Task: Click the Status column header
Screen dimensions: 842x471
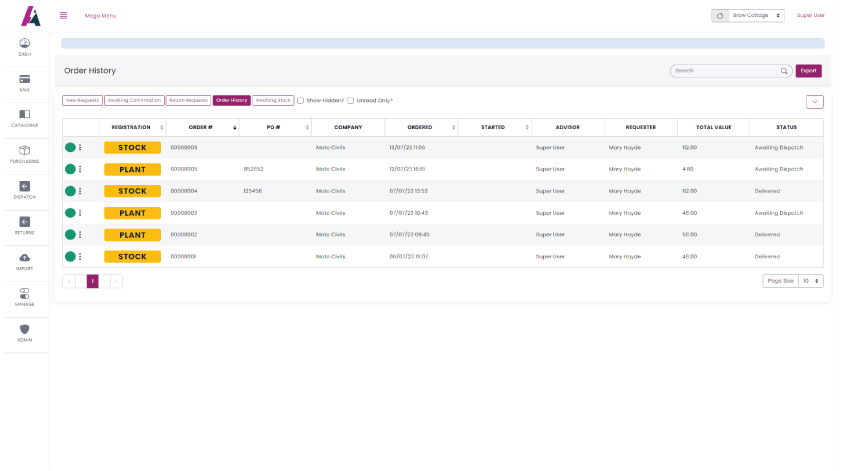Action: tap(786, 127)
